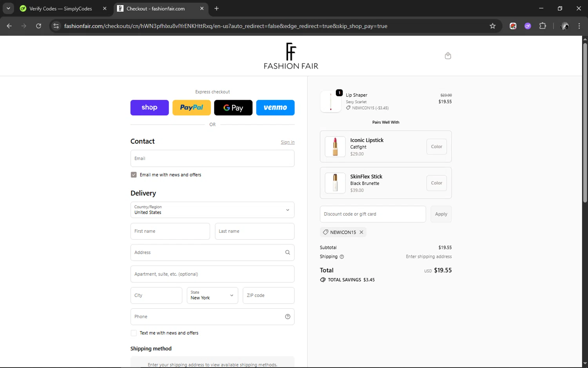Pay with G Pay button

click(x=233, y=107)
